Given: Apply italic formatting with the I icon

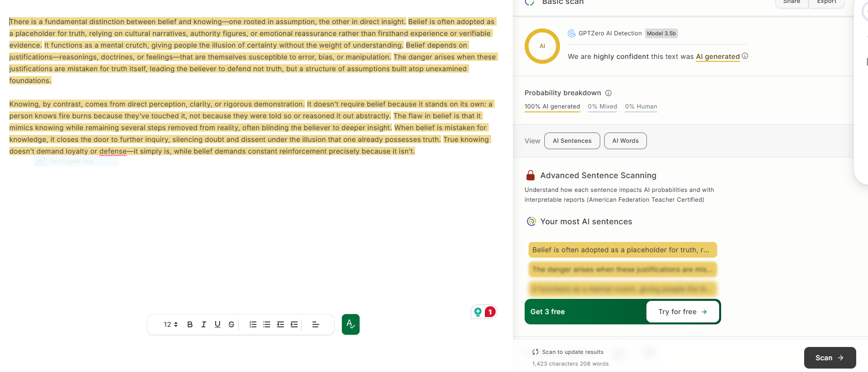Looking at the screenshot, I should [x=204, y=324].
